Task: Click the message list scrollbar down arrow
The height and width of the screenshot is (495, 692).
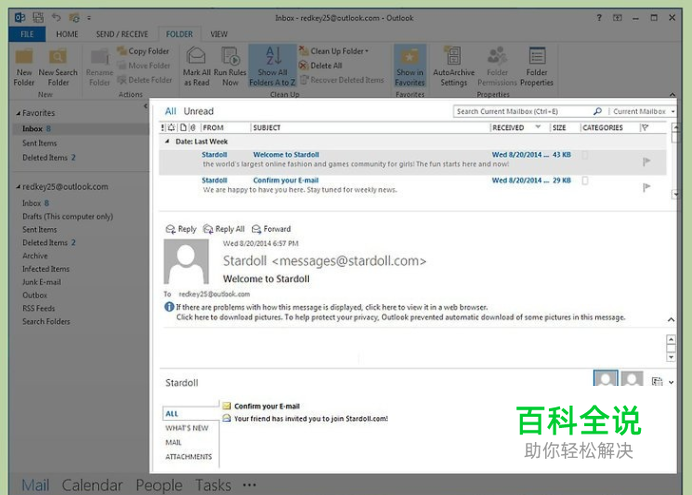Action: coord(675,194)
